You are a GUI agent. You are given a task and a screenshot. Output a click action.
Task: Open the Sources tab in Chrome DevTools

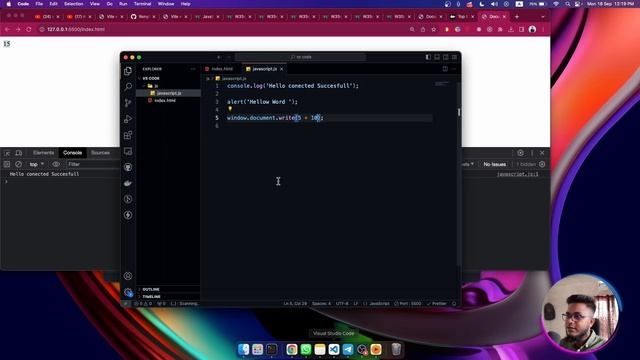tap(100, 153)
